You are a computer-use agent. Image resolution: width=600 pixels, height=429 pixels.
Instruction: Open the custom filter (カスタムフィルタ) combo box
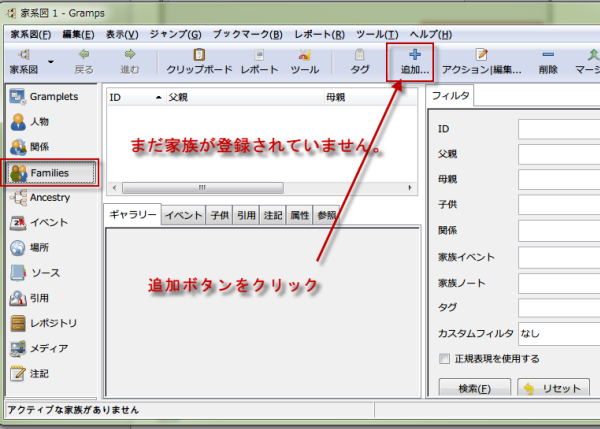pyautogui.click(x=558, y=333)
